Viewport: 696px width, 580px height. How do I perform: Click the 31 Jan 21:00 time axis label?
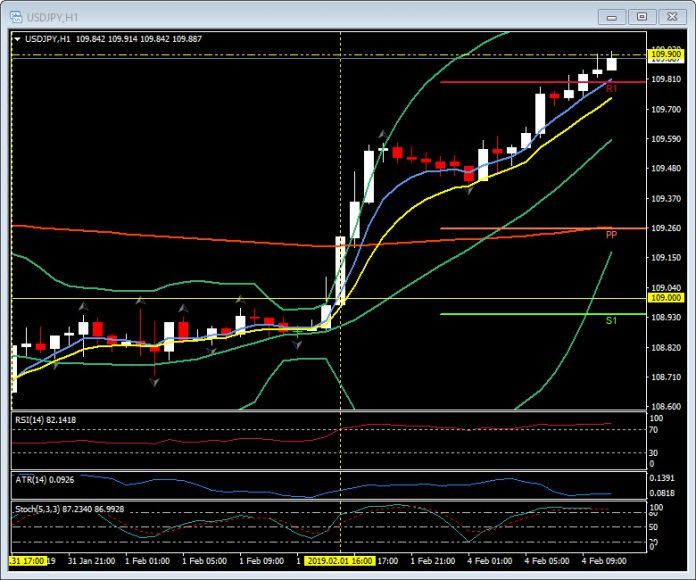pos(91,561)
